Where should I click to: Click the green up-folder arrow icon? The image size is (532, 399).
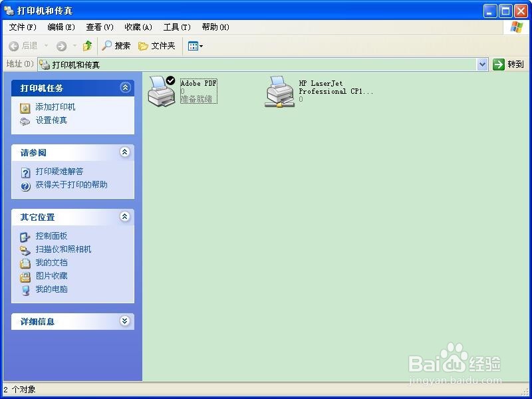tap(88, 45)
